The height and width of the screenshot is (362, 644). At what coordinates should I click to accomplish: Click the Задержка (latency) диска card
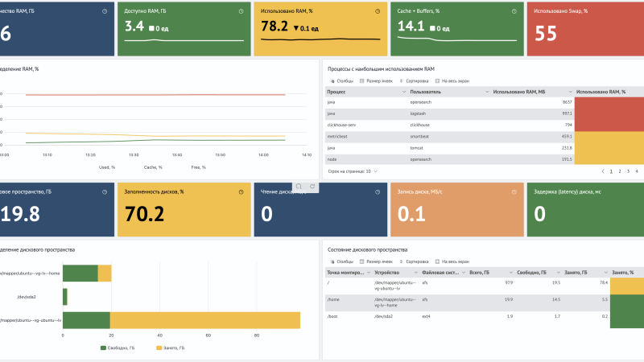[585, 210]
